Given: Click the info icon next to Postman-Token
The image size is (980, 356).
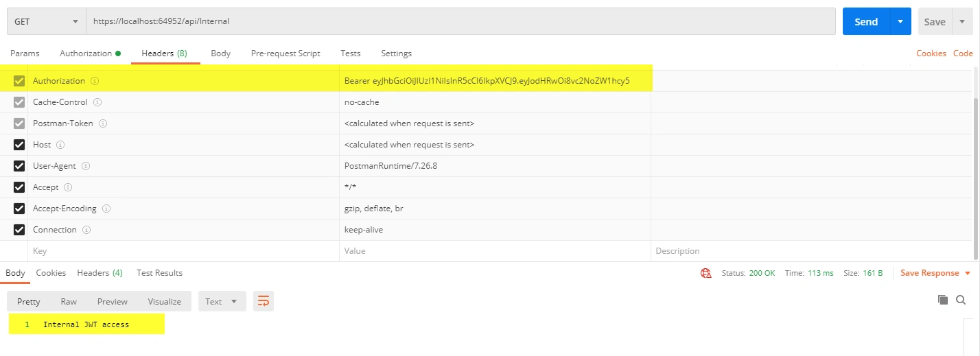Looking at the screenshot, I should click(x=103, y=123).
